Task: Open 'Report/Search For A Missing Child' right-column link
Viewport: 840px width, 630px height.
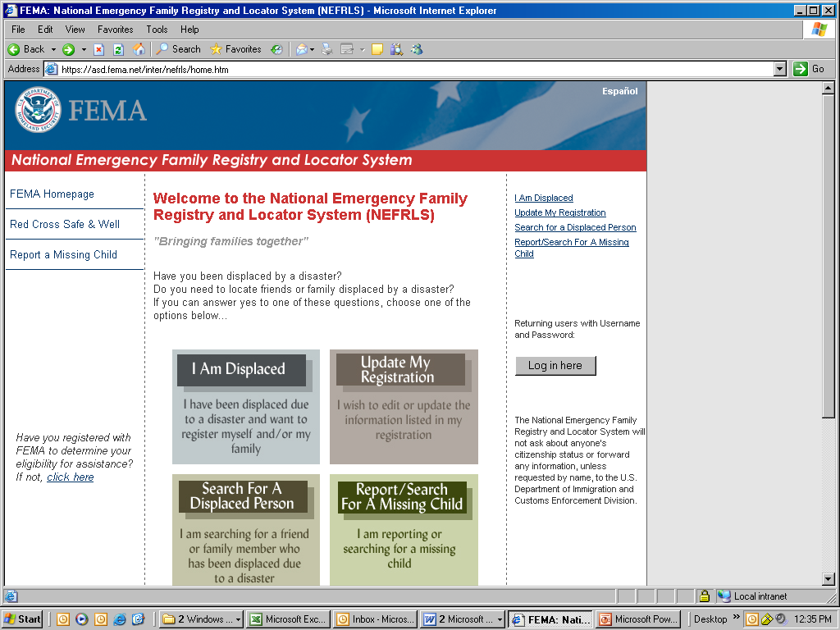Action: [x=572, y=248]
